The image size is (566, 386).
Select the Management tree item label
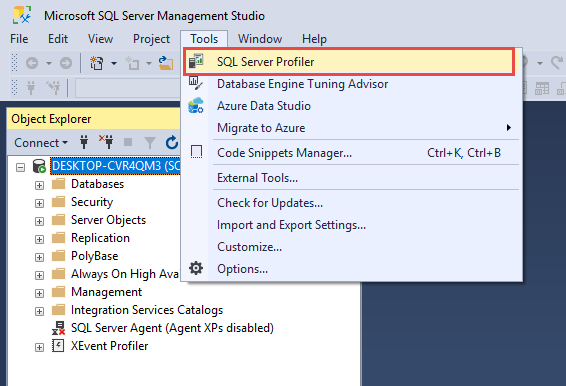[106, 292]
